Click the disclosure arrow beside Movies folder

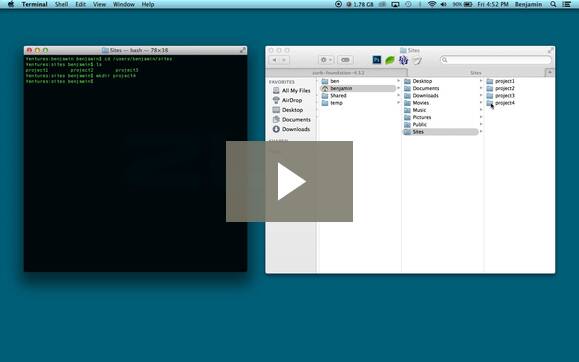coord(481,103)
